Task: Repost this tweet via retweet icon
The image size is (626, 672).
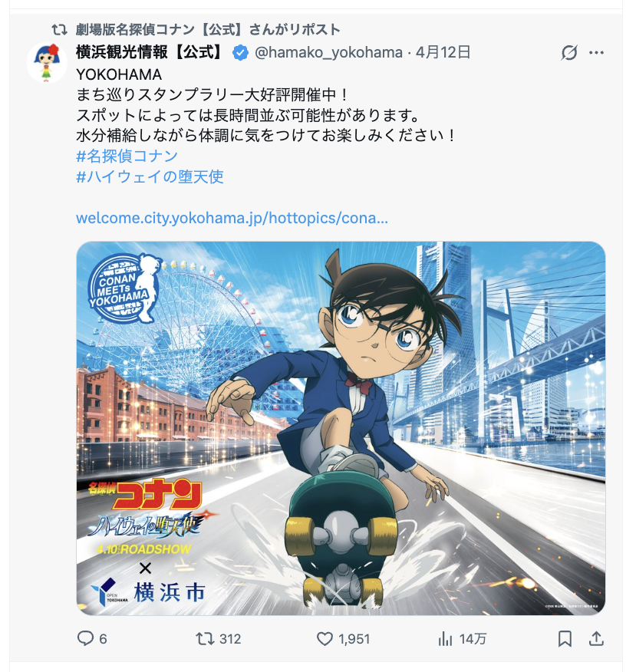Action: (205, 639)
